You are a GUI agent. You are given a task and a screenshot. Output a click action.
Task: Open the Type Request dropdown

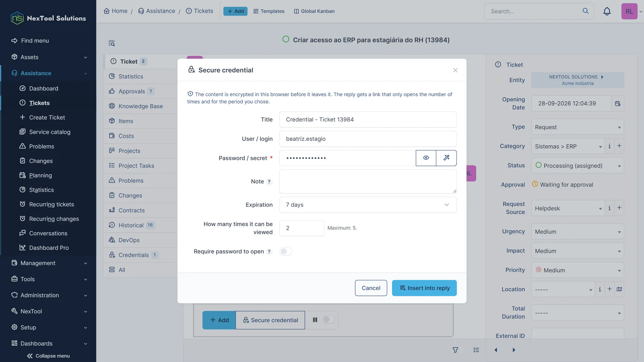[578, 127]
